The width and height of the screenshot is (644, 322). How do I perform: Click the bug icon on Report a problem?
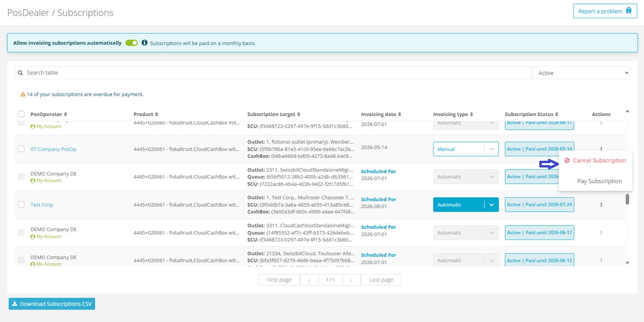tap(629, 11)
